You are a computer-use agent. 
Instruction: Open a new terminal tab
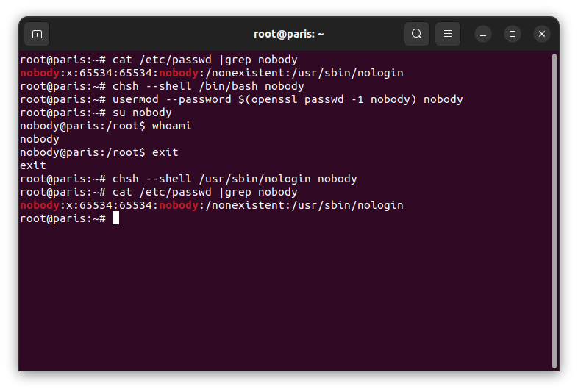click(x=37, y=34)
